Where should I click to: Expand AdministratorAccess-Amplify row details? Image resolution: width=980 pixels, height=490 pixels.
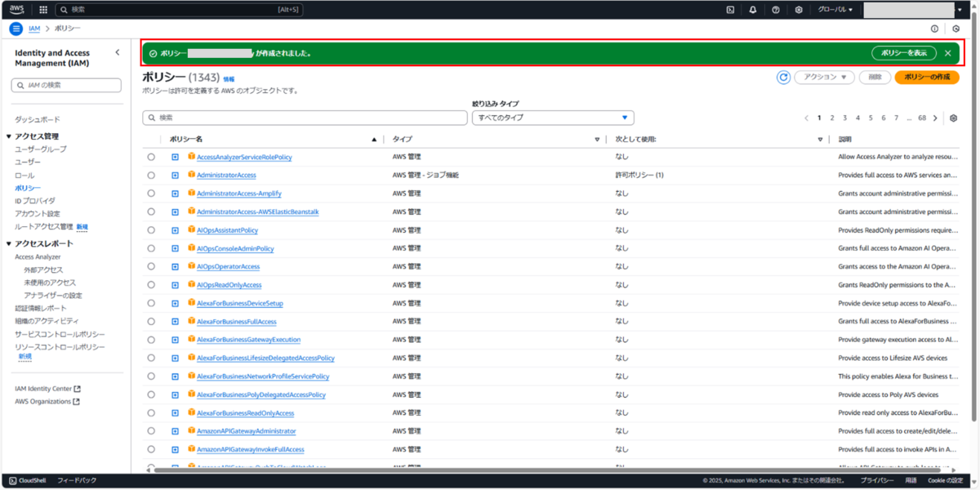[x=175, y=194]
